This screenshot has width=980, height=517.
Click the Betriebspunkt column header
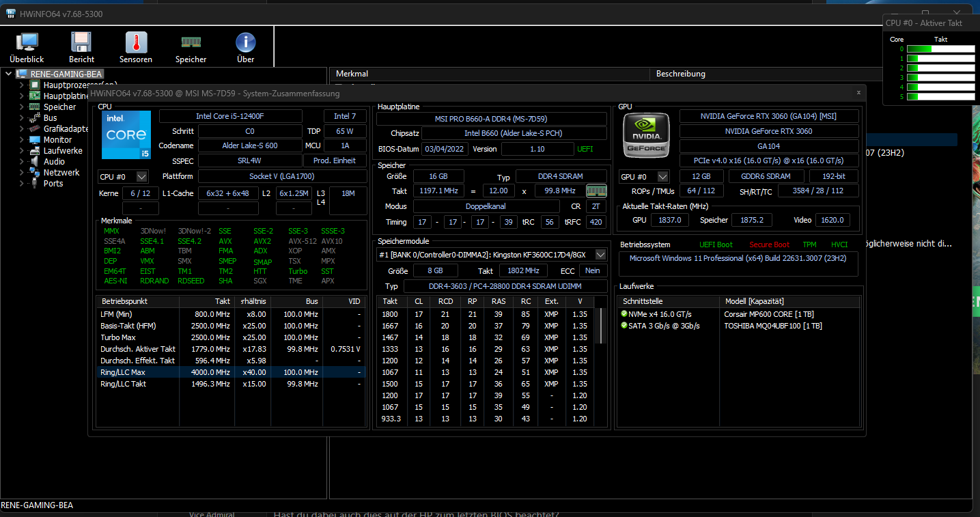point(138,301)
